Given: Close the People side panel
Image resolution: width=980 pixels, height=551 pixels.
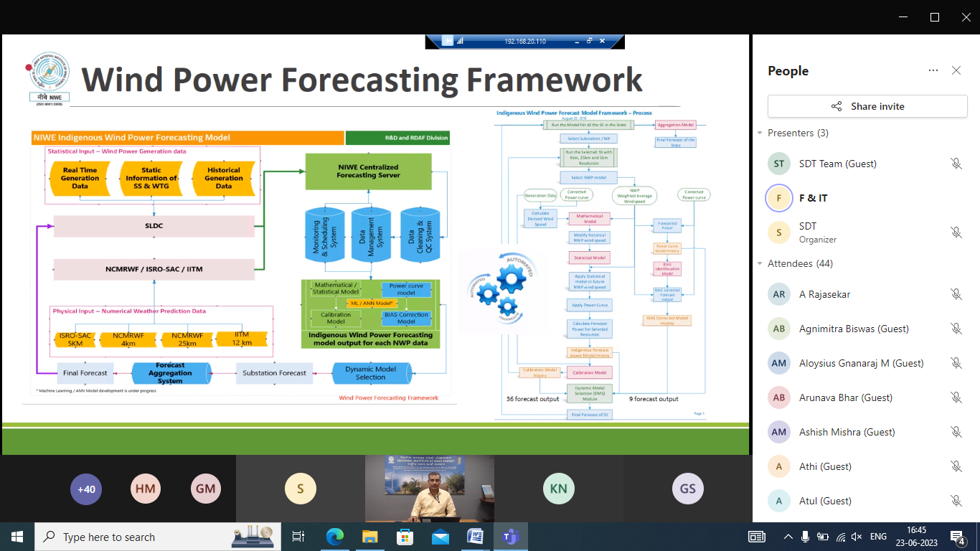Looking at the screenshot, I should (956, 70).
